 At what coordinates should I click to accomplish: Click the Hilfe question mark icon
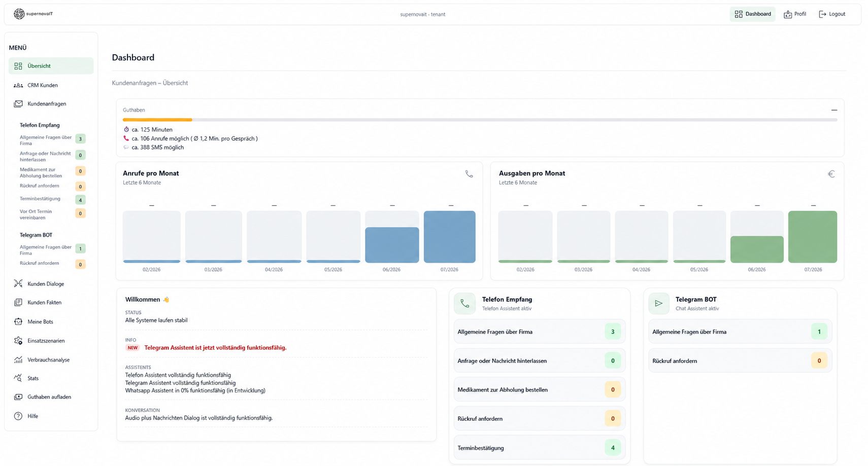[18, 416]
